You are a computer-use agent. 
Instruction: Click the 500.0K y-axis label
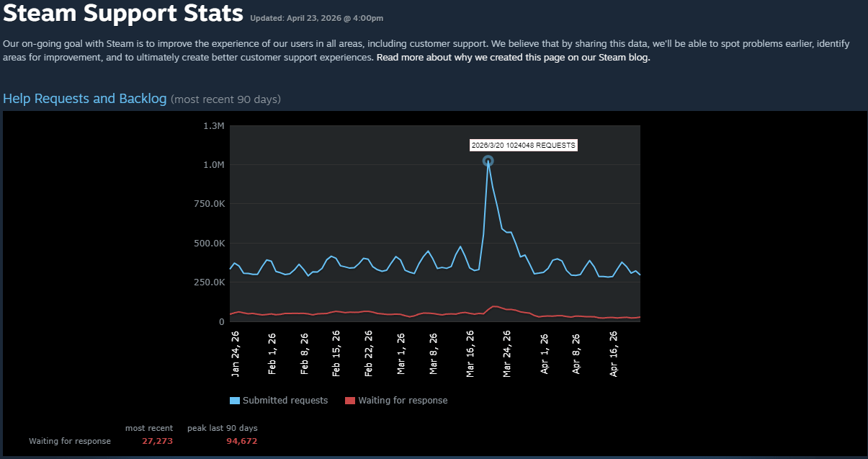tap(209, 244)
